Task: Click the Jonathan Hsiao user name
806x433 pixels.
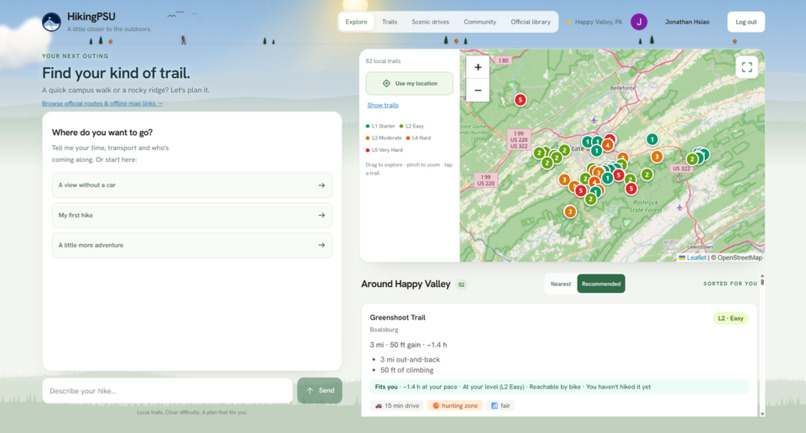Action: click(x=687, y=22)
